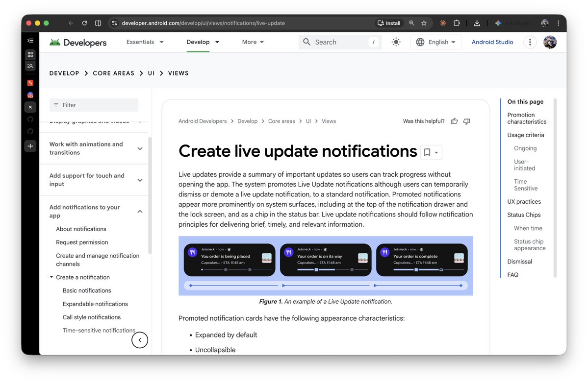588x383 pixels.
Task: Switch to the sidebar tab showing 103 badge
Action: click(30, 95)
